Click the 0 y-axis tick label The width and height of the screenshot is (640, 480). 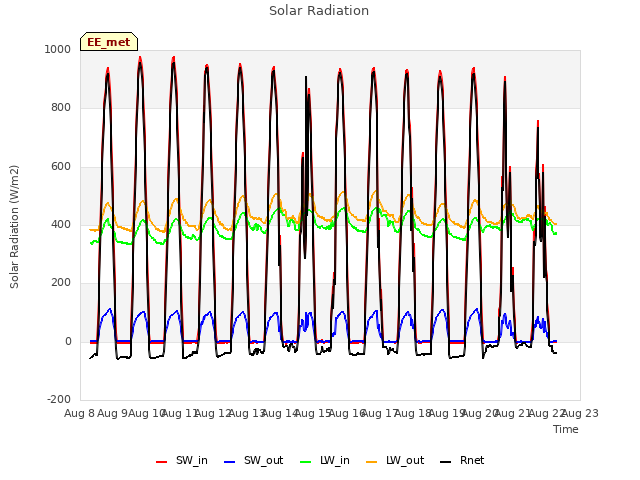(x=68, y=342)
